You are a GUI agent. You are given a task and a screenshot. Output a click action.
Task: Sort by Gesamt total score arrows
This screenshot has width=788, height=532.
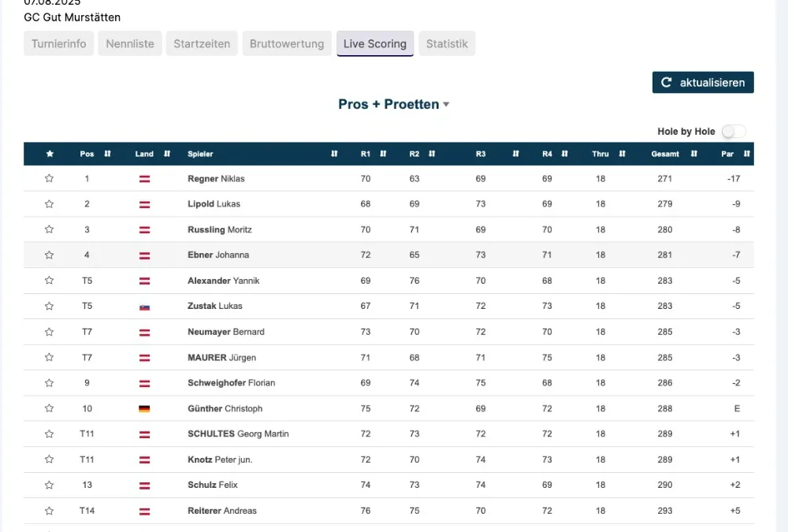click(x=694, y=154)
